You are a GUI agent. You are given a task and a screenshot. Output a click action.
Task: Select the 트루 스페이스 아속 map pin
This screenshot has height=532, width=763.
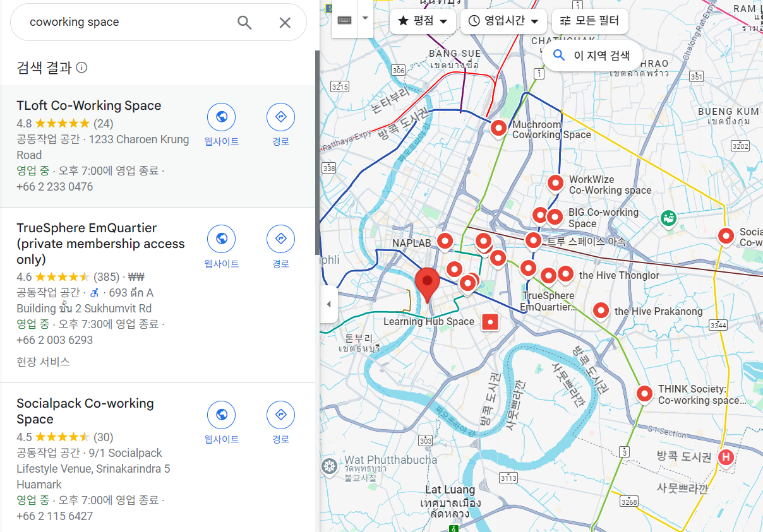tap(533, 240)
